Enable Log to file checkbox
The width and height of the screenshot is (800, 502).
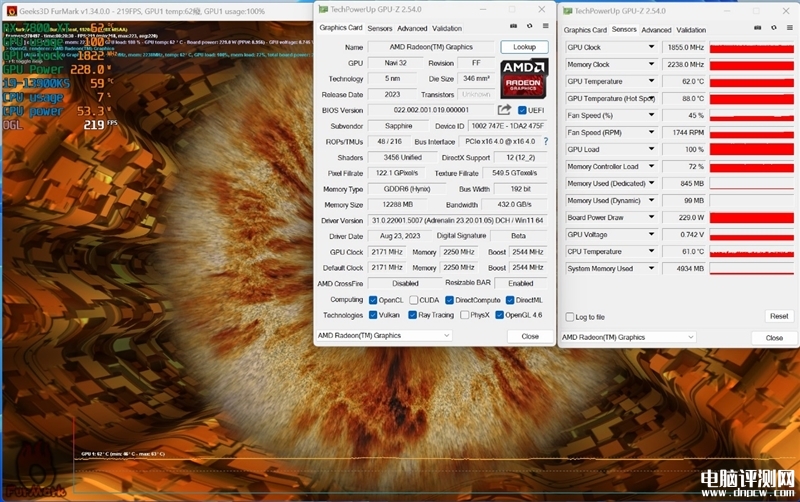point(570,317)
